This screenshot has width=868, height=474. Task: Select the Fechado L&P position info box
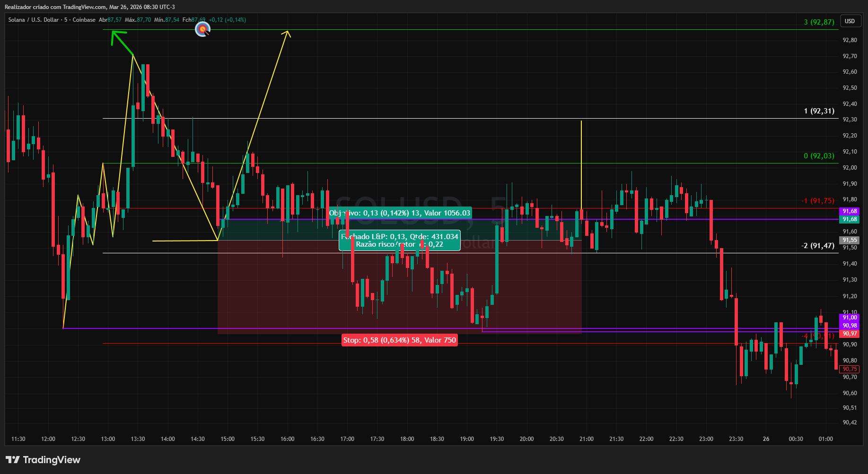click(x=400, y=241)
